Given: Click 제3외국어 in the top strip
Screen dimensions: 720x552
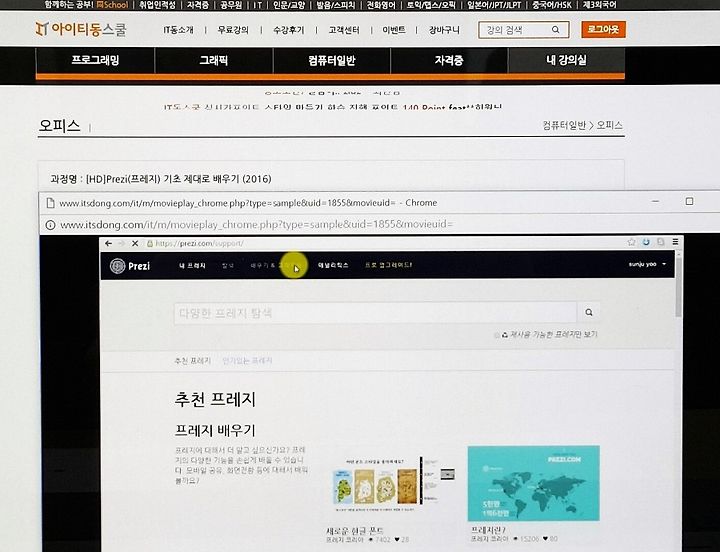Looking at the screenshot, I should click(599, 5).
